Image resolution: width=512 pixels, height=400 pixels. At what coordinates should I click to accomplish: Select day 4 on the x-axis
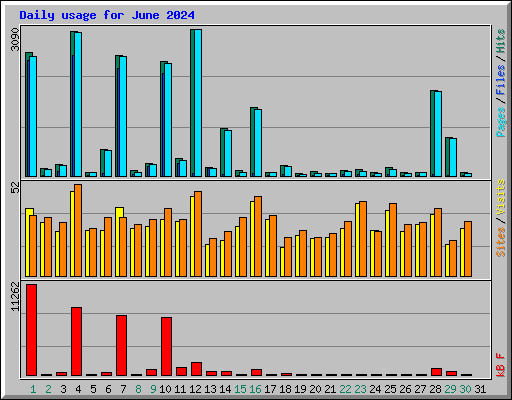(x=78, y=389)
